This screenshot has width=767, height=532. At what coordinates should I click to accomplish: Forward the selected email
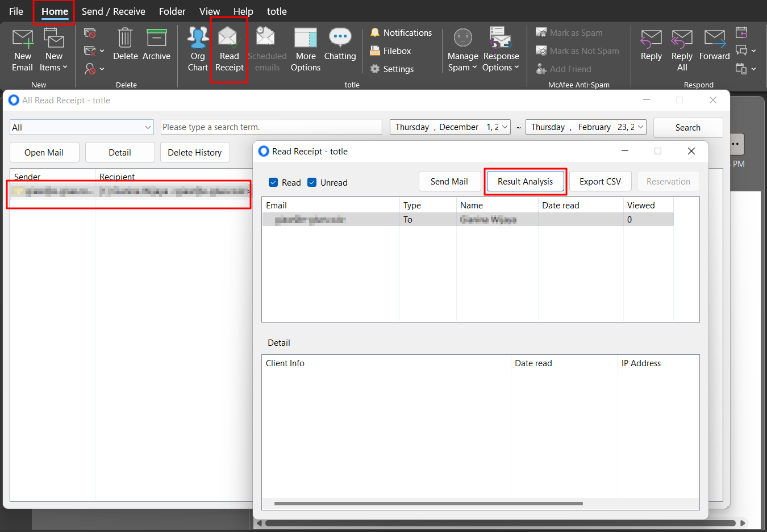tap(714, 44)
